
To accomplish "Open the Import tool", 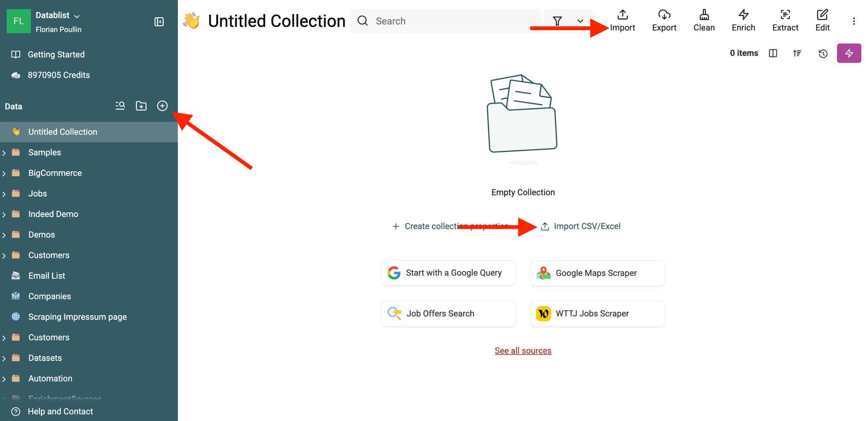I will [x=622, y=20].
